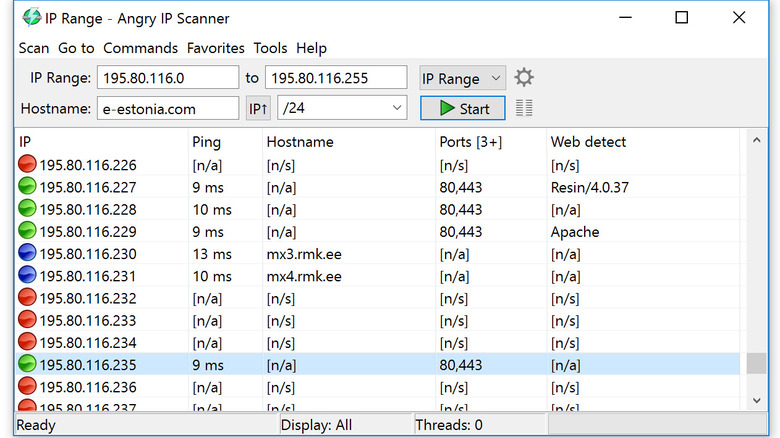Sort results by Ping column header
This screenshot has width=780, height=438.
click(x=206, y=142)
